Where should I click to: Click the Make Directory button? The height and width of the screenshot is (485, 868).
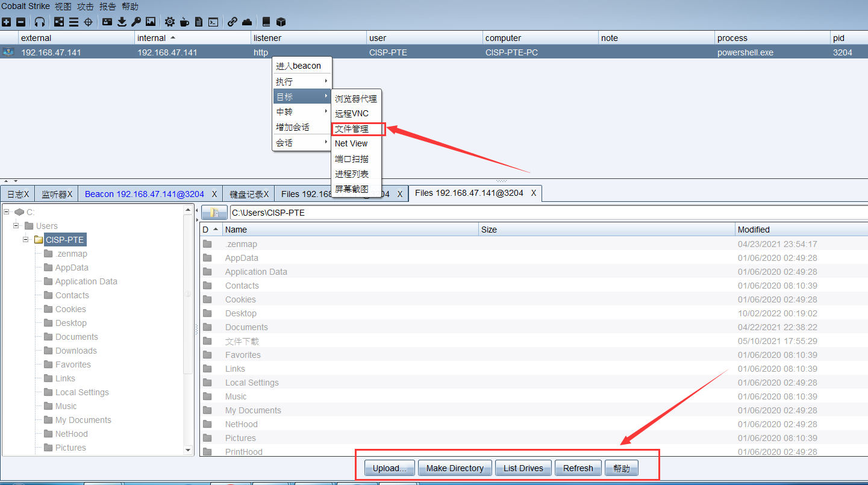[x=455, y=468]
